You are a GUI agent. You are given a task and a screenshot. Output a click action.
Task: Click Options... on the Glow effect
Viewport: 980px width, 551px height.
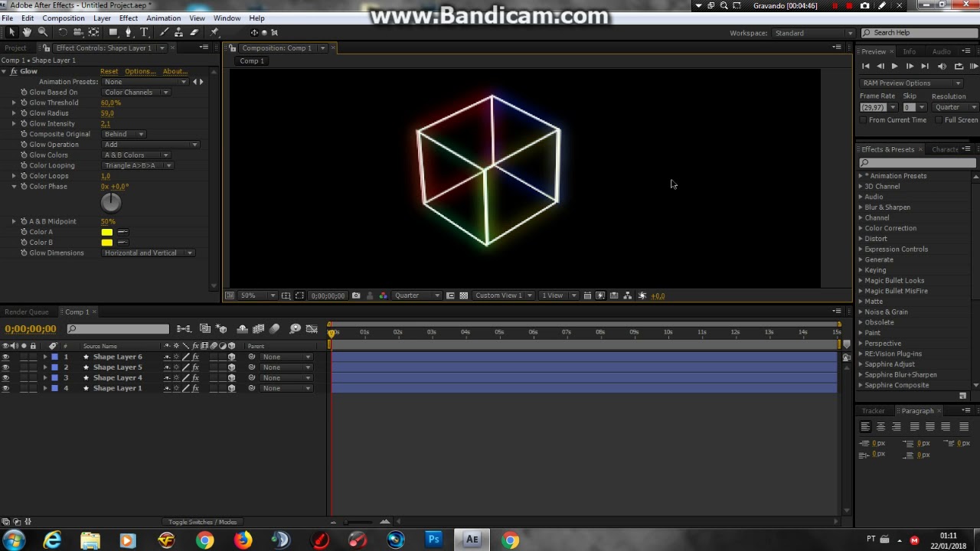140,71
